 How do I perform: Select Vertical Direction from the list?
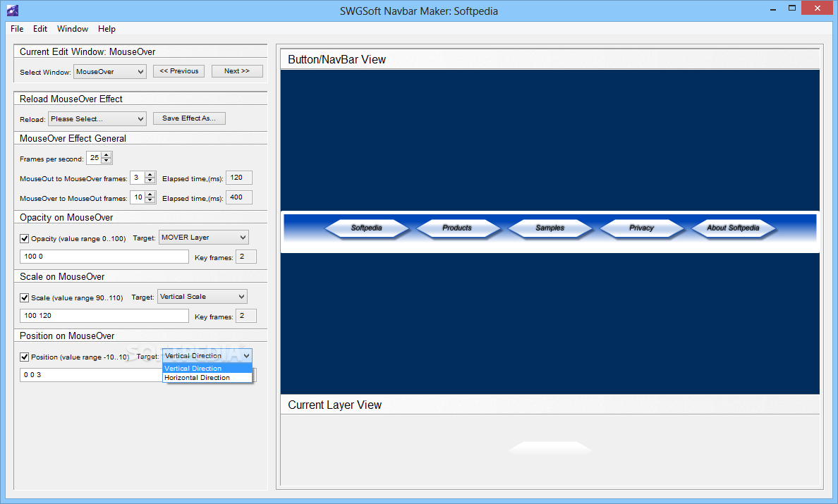tap(207, 369)
